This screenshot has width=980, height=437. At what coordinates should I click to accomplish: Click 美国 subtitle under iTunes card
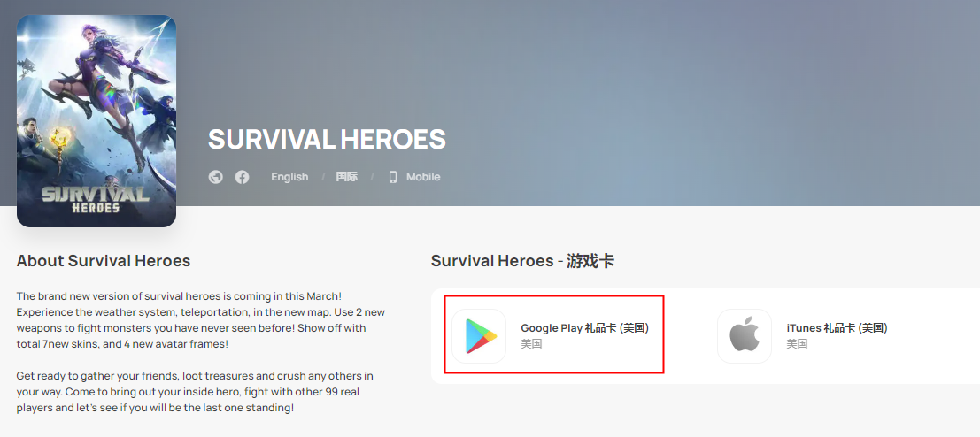point(797,344)
